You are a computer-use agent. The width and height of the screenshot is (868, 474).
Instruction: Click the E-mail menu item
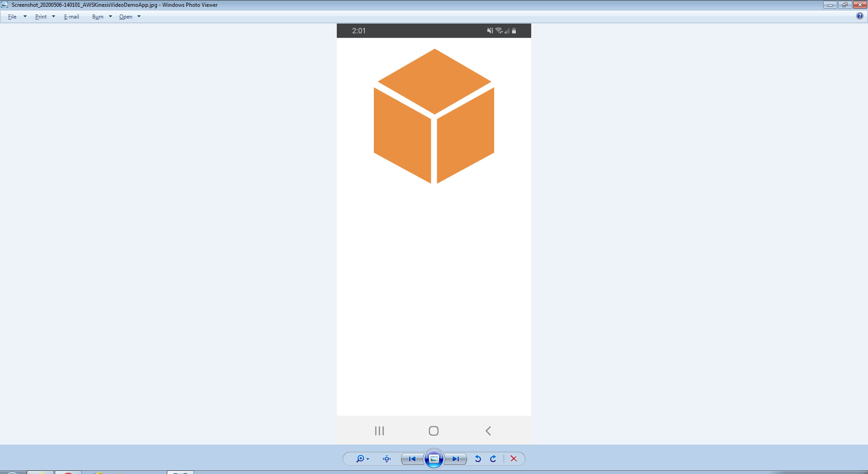[71, 17]
